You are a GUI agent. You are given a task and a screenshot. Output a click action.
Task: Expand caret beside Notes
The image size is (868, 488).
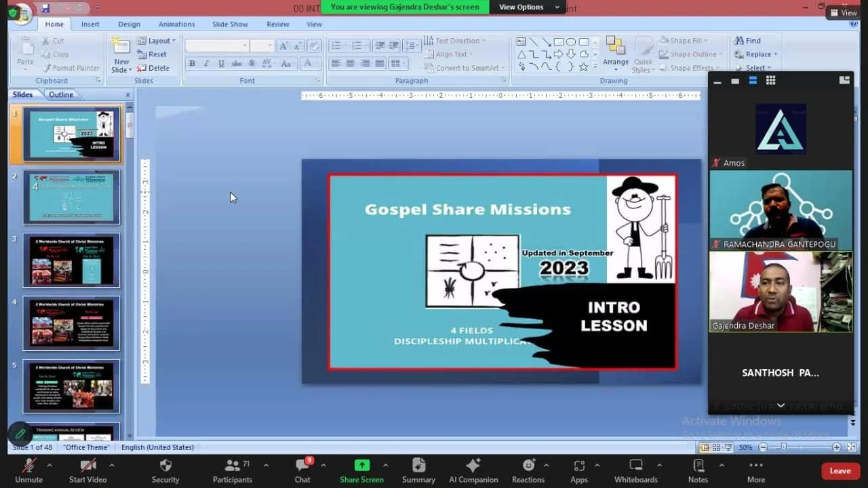click(722, 466)
